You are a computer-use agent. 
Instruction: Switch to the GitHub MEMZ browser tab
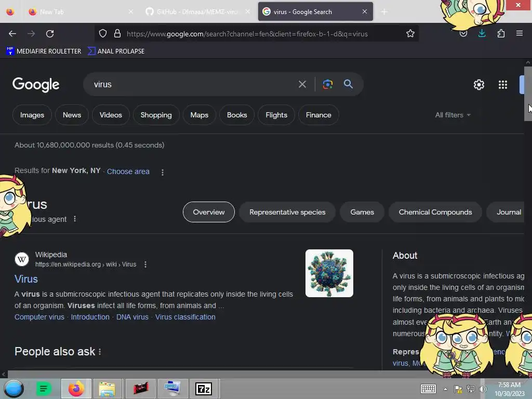[197, 11]
